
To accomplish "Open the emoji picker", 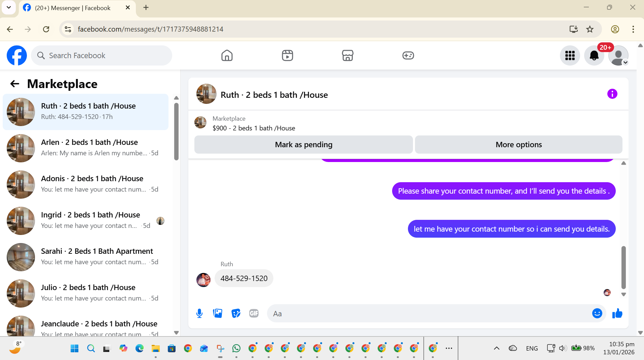I will (x=597, y=313).
